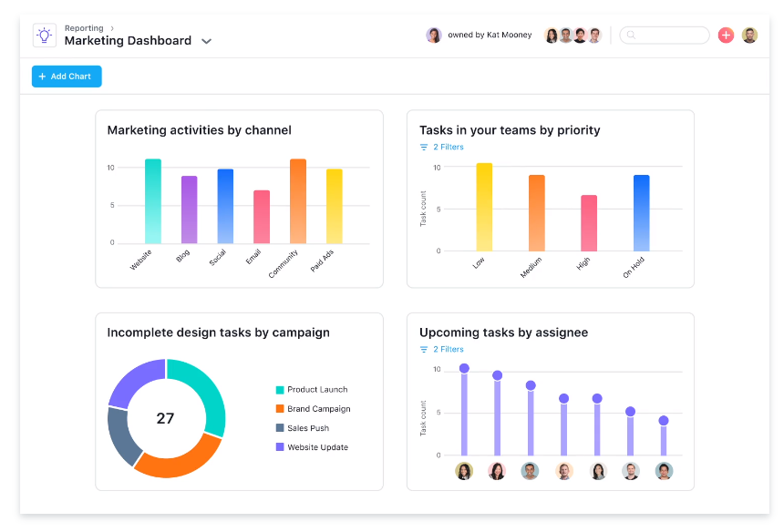
Task: Click the On Hold bar in priority chart
Action: 641,213
